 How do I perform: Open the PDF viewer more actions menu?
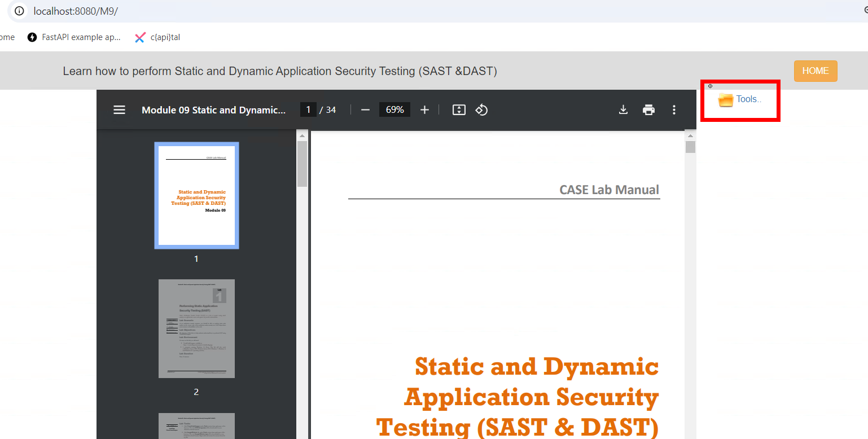(674, 110)
